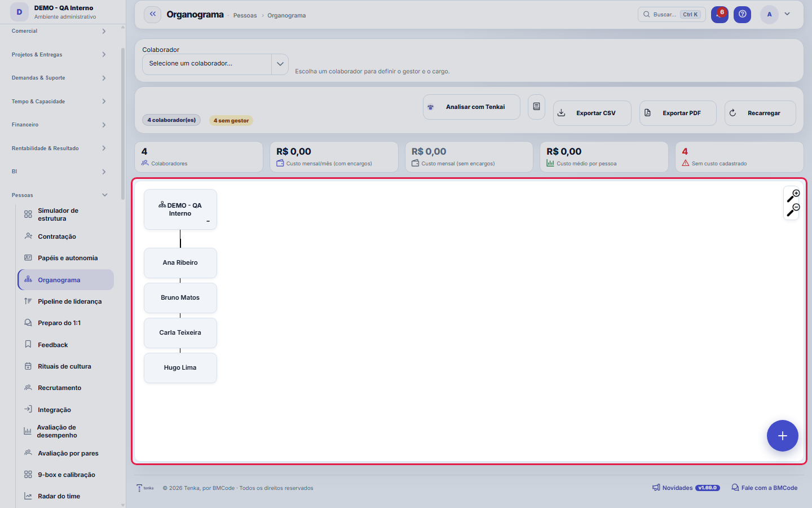The image size is (812, 508).
Task: Go to Contratação in the sidebar
Action: point(65,237)
